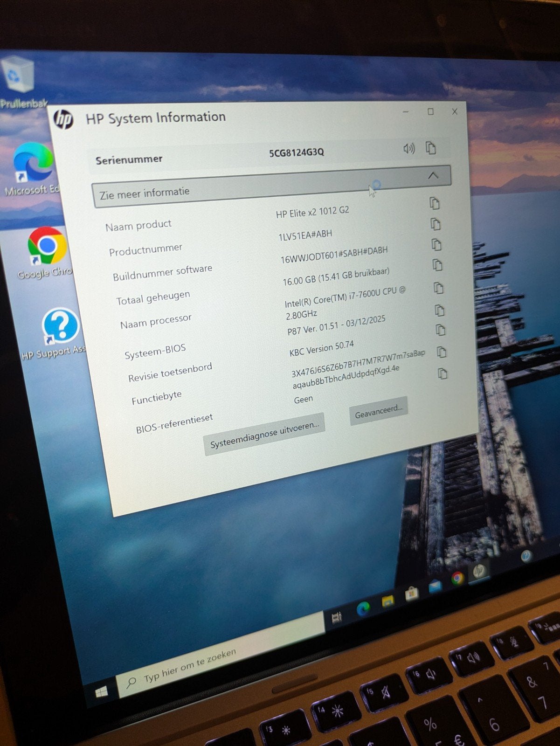Click the Totaal geheugen label
The height and width of the screenshot is (746, 560).
(x=153, y=297)
